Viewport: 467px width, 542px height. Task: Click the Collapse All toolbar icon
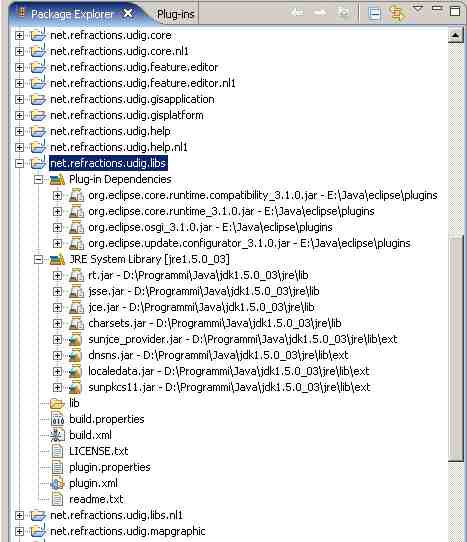[x=375, y=13]
